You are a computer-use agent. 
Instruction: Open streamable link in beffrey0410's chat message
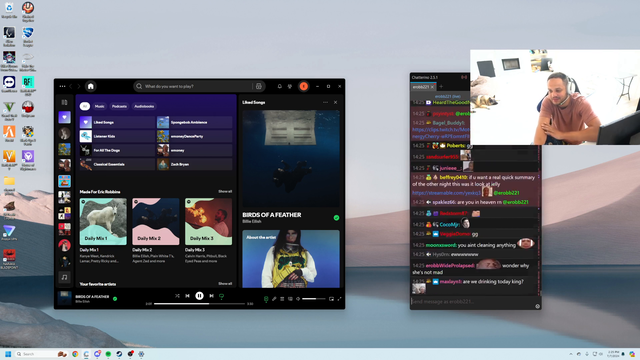[447, 193]
